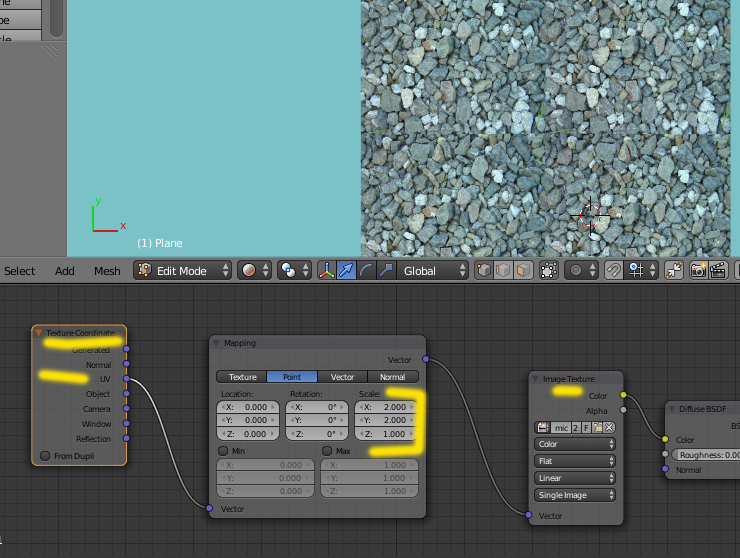Click the snap magnet icon in header
The height and width of the screenshot is (558, 740).
click(612, 270)
